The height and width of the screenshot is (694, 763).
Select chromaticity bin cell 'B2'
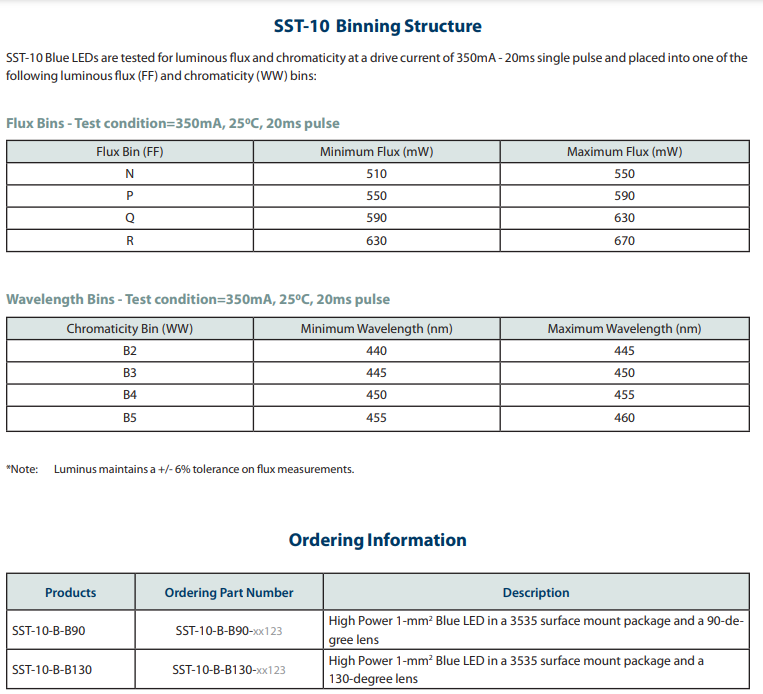(x=130, y=351)
